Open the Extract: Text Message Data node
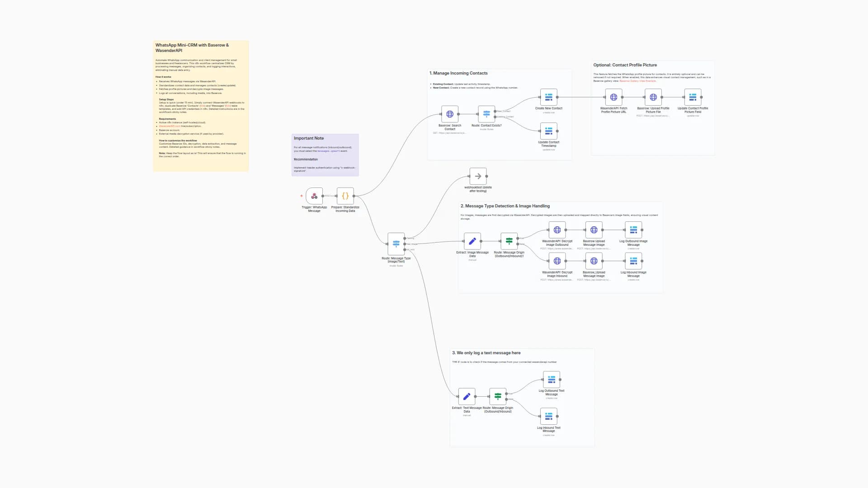Image resolution: width=868 pixels, height=488 pixels. (x=466, y=396)
